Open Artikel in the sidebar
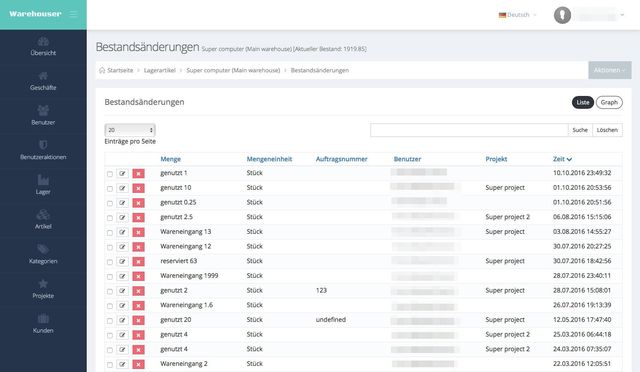This screenshot has width=640, height=372. (43, 220)
